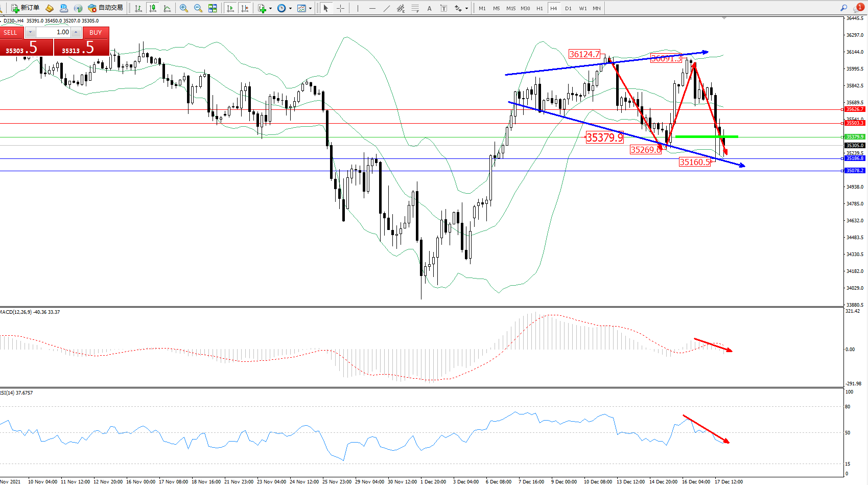Switch chart to candlestick mode

tap(152, 8)
